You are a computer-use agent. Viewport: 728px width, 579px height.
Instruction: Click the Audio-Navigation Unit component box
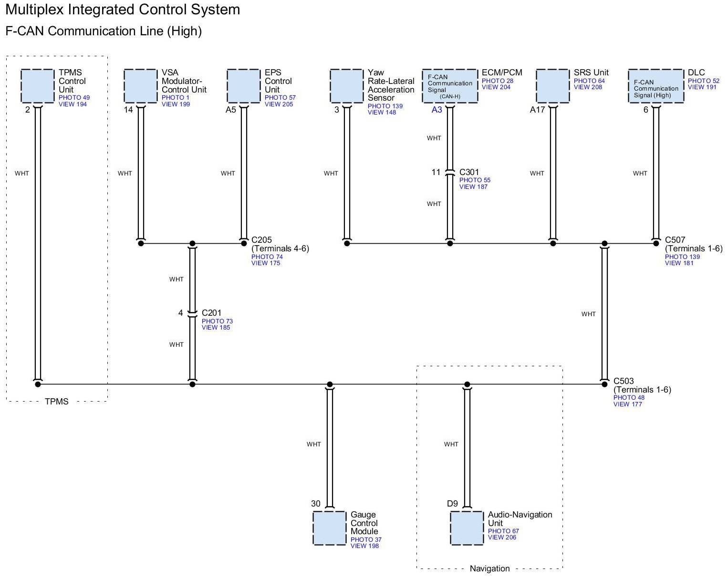pos(467,528)
